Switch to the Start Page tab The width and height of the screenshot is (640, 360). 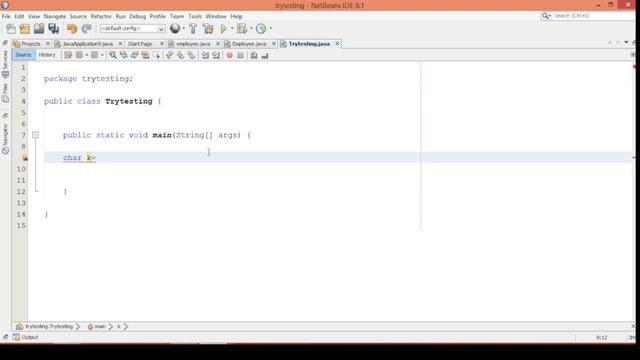point(140,44)
